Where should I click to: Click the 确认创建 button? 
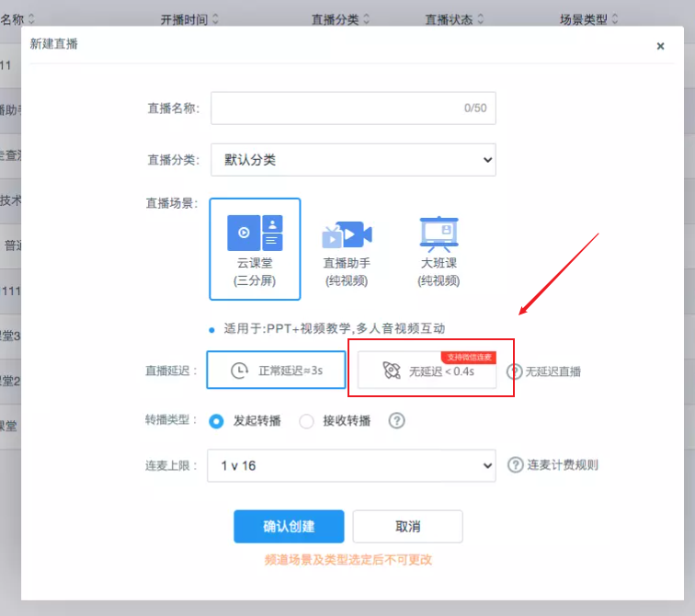(x=289, y=527)
